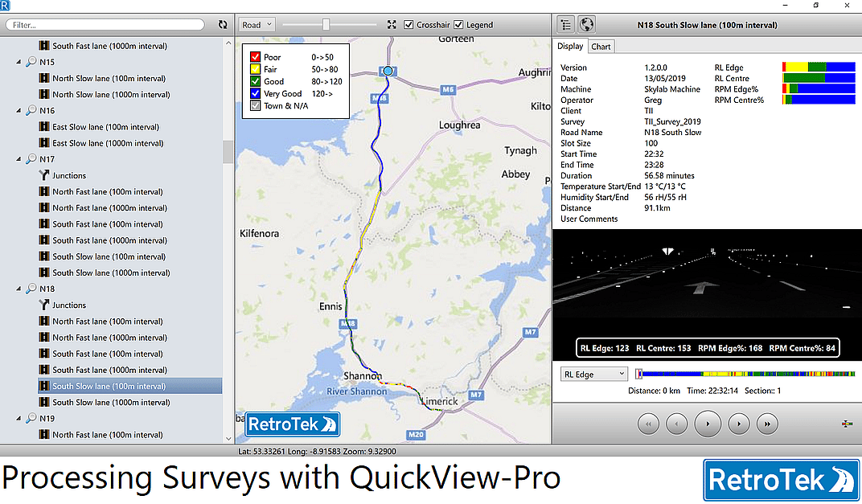Click the N17 Junctions icon
862x504 pixels.
44,175
